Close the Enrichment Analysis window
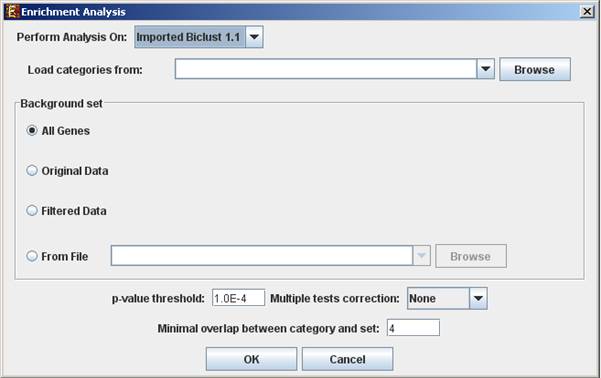This screenshot has width=601, height=378. pyautogui.click(x=587, y=12)
